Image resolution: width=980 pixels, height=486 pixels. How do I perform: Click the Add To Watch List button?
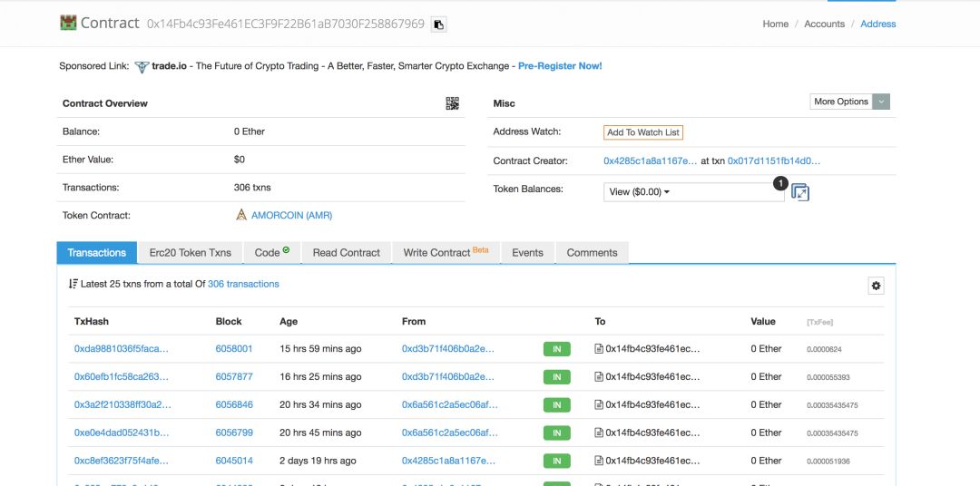(x=643, y=132)
